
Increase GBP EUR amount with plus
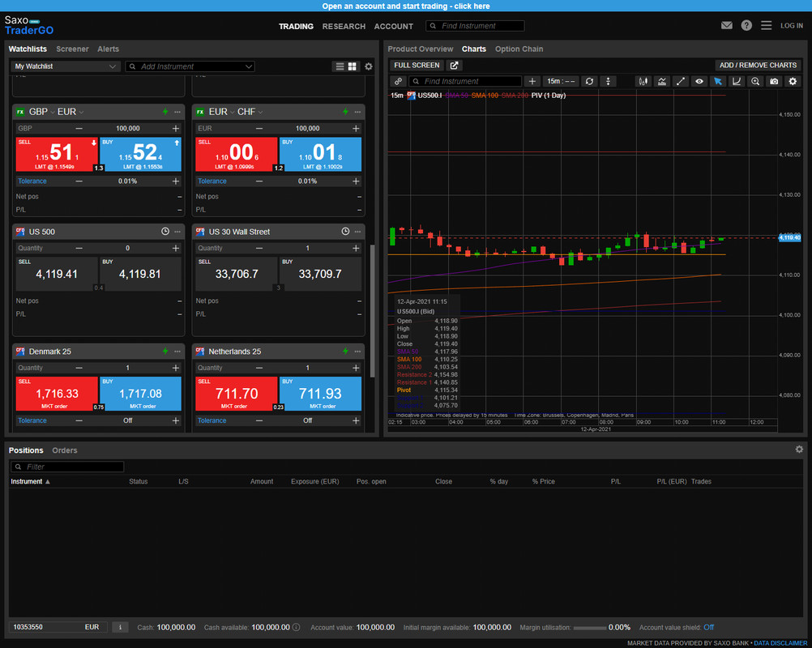click(176, 128)
